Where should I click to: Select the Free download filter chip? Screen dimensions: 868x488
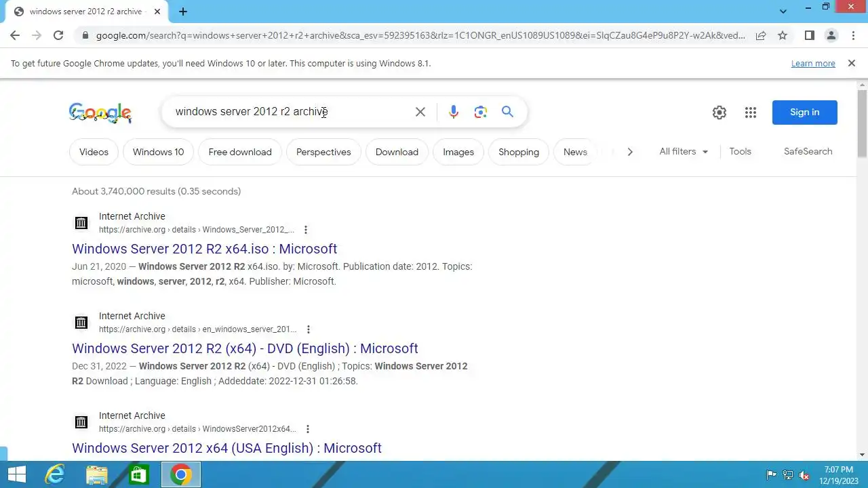coord(240,152)
